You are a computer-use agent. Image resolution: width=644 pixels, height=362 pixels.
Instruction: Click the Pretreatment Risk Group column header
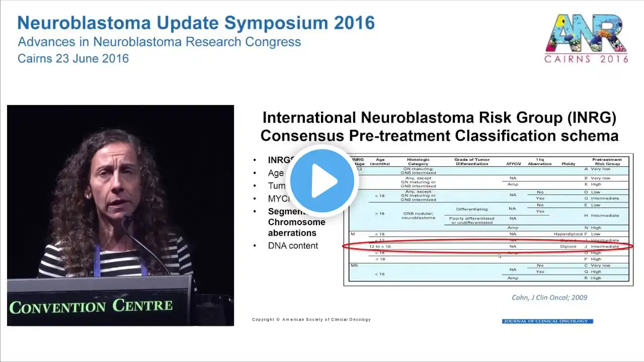[607, 161]
